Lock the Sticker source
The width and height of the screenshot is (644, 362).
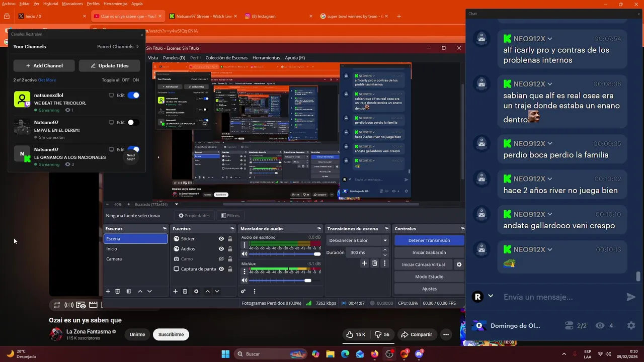click(x=230, y=239)
